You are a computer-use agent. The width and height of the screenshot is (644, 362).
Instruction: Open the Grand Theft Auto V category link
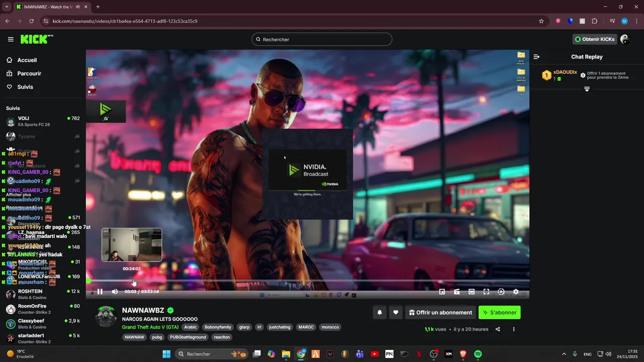150,327
